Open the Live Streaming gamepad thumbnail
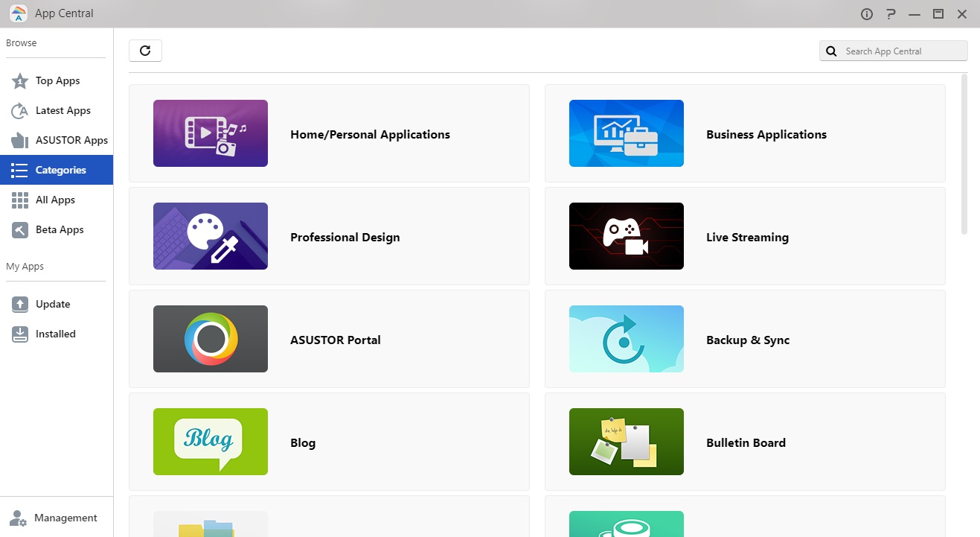980x537 pixels. point(627,236)
